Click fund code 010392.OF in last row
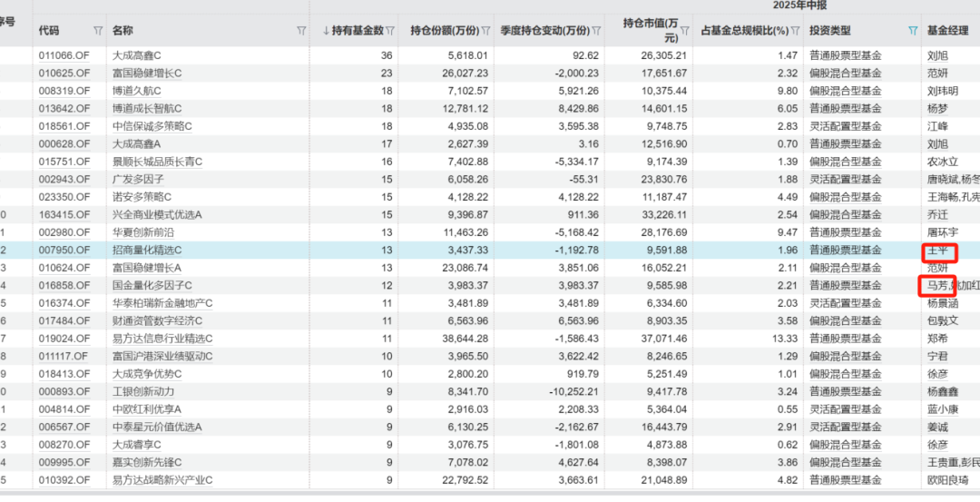 tap(64, 479)
